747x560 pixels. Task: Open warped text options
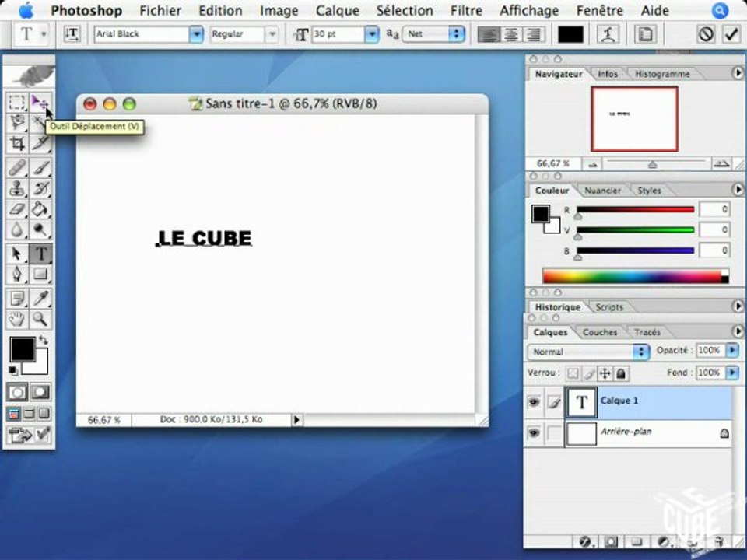(x=608, y=34)
